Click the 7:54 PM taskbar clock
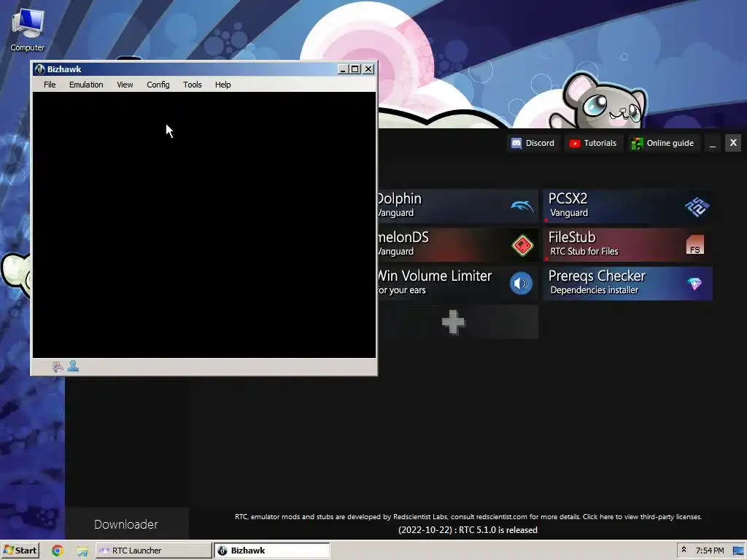Viewport: 747px width, 560px height. click(709, 551)
